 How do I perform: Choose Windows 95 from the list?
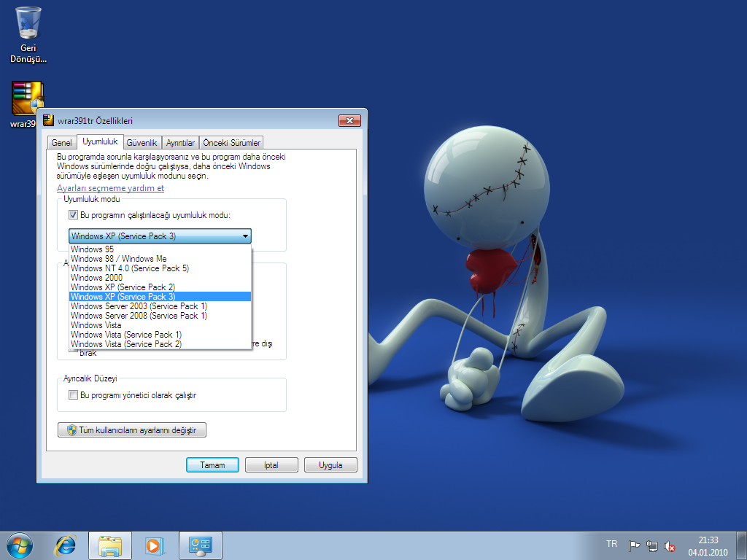160,249
